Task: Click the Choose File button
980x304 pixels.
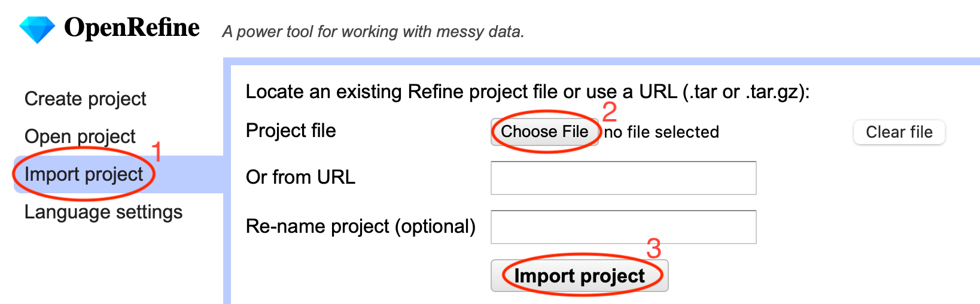Action: click(x=545, y=132)
